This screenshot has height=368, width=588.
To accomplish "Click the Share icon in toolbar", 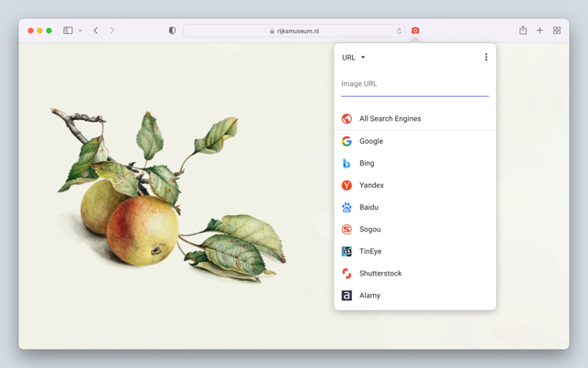I will pyautogui.click(x=523, y=30).
